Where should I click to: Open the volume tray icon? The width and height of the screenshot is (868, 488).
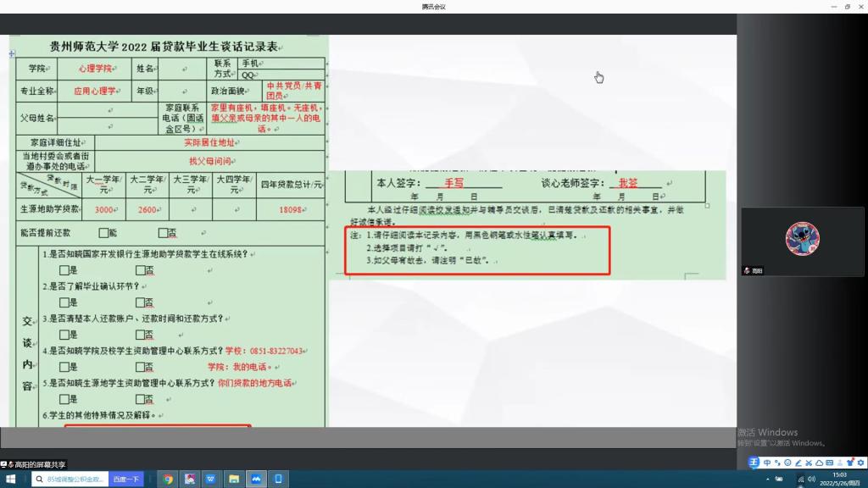811,480
